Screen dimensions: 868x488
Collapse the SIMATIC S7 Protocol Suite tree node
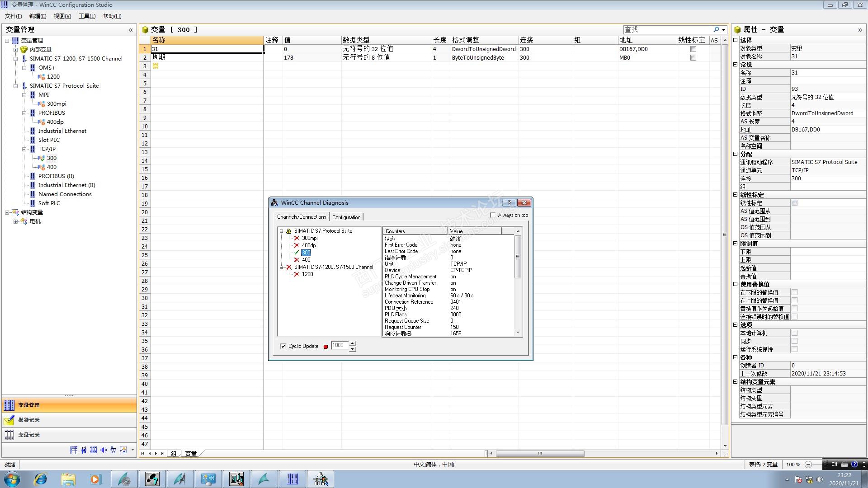pyautogui.click(x=16, y=86)
